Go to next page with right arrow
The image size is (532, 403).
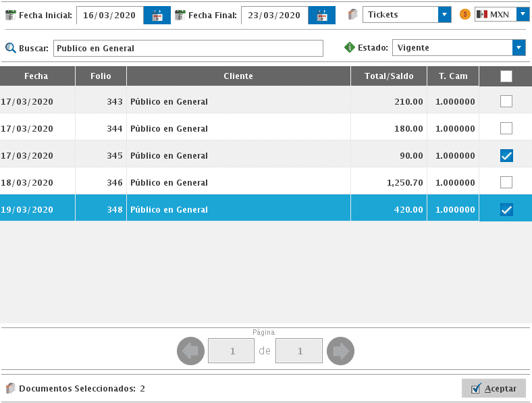point(340,351)
